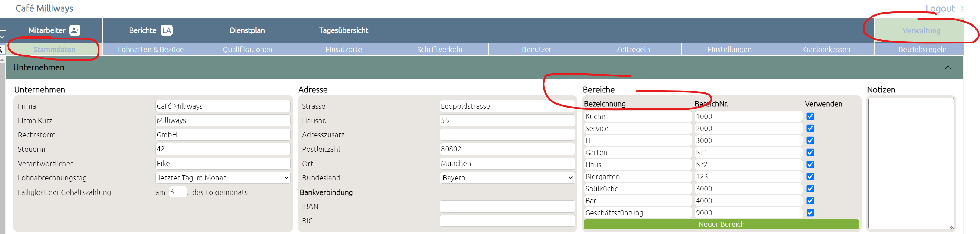Uncheck Verwenden for IT area
The width and height of the screenshot is (980, 234).
810,140
